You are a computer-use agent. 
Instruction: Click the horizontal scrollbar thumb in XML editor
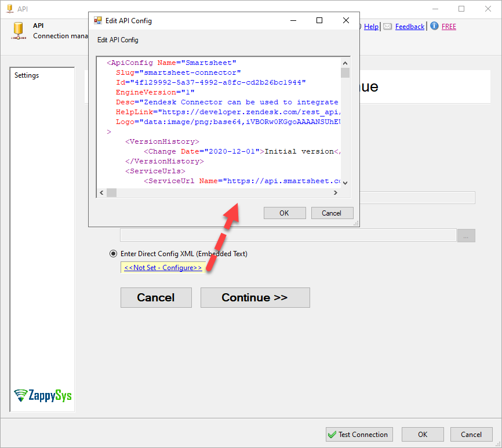[x=111, y=192]
